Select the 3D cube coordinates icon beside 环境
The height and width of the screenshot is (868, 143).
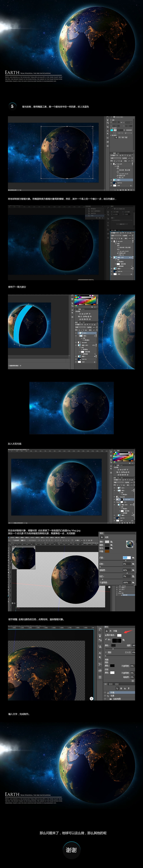coord(110,631)
